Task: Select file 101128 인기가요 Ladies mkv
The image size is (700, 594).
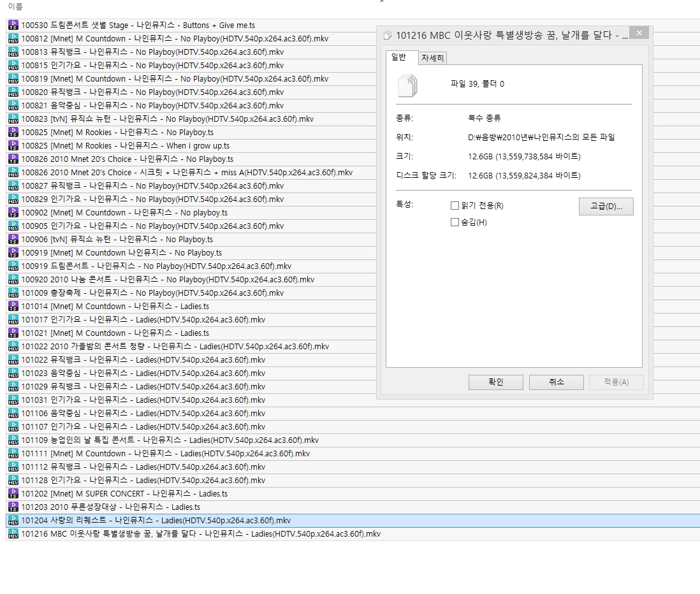Action: 143,481
